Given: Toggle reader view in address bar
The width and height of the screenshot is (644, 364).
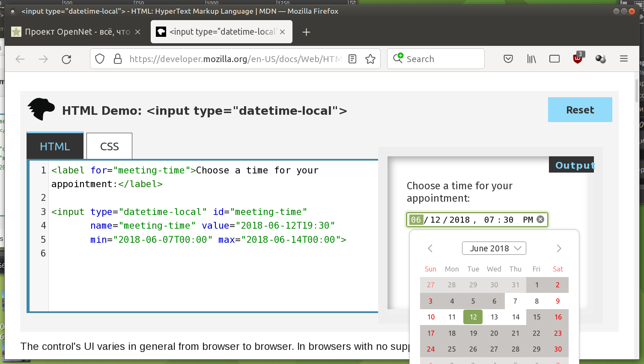Looking at the screenshot, I should pos(352,59).
